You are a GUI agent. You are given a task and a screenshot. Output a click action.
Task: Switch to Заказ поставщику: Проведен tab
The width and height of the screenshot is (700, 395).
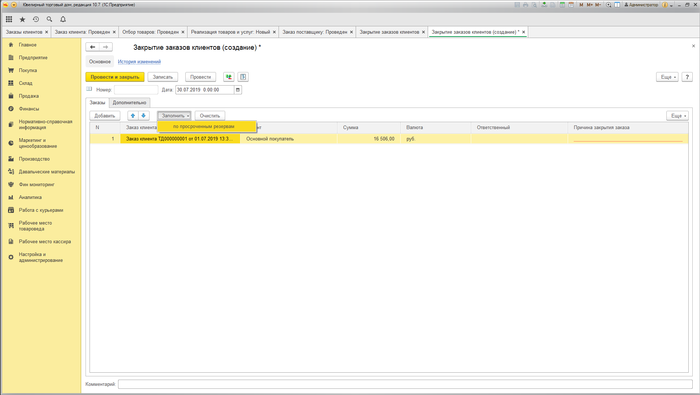point(315,32)
